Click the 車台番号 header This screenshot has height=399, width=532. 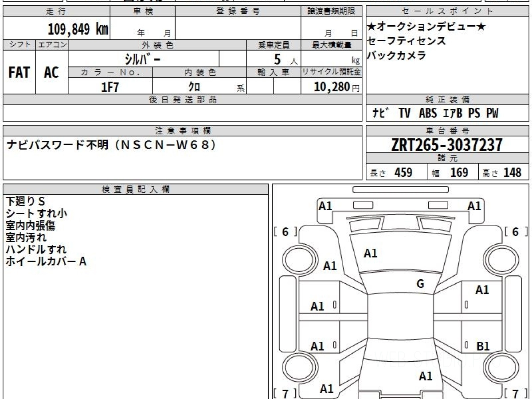pos(448,131)
